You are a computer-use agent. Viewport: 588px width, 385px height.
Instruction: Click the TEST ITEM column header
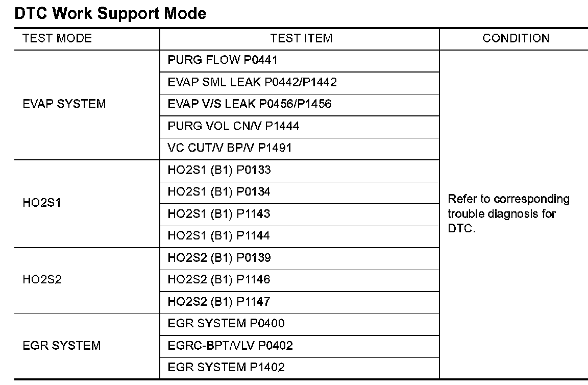[x=301, y=38]
